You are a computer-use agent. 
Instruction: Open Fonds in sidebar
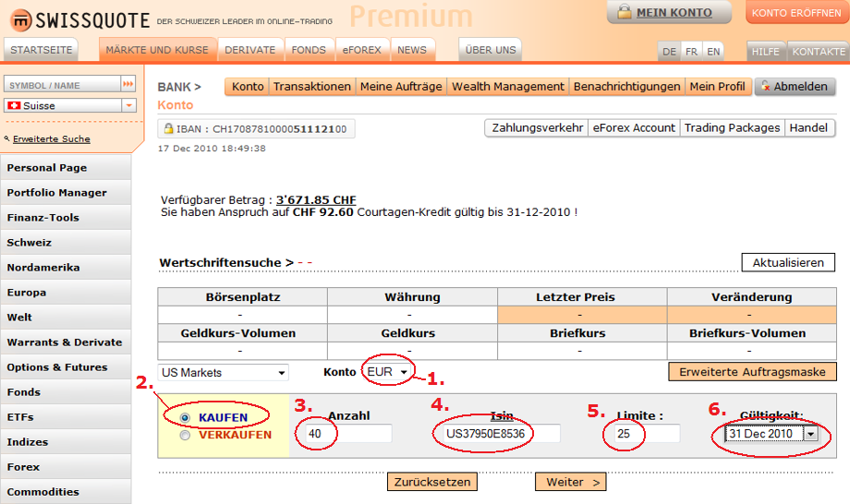click(66, 392)
